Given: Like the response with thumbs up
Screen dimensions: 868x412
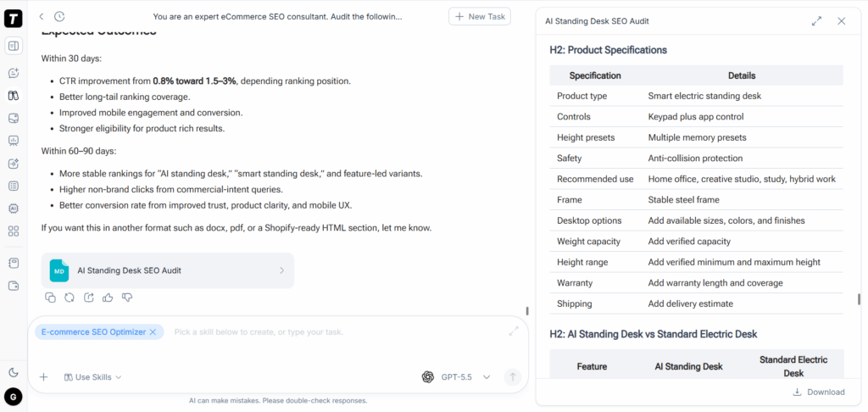Looking at the screenshot, I should point(108,298).
